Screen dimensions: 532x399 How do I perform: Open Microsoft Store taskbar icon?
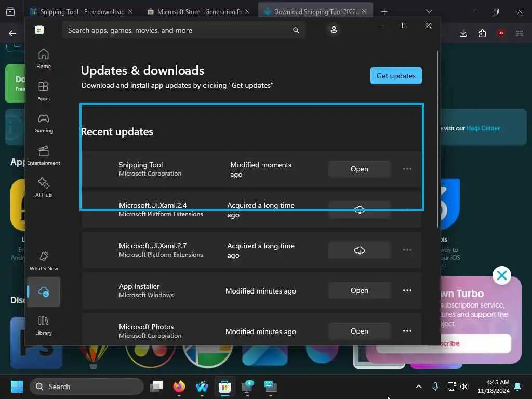(224, 387)
